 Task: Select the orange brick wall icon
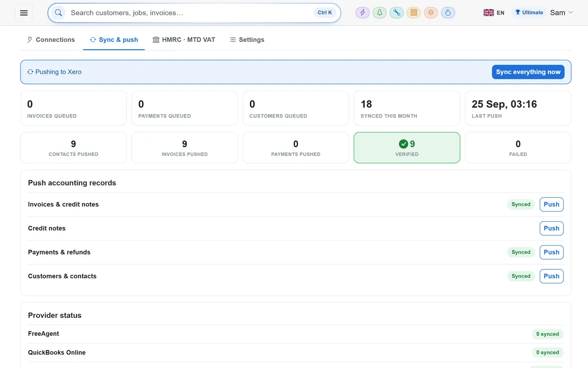pyautogui.click(x=413, y=13)
